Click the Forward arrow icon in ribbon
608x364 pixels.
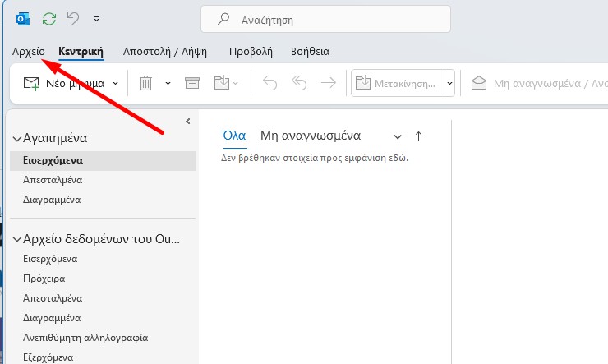click(x=328, y=83)
